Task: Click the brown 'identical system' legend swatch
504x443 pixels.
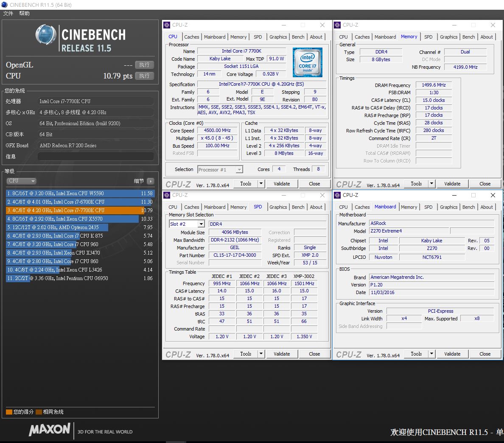Action: pyautogui.click(x=39, y=412)
